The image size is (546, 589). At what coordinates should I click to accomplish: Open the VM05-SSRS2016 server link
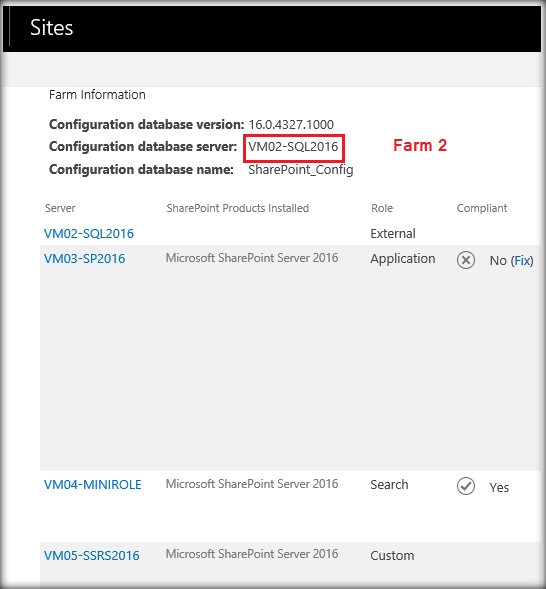pos(92,555)
